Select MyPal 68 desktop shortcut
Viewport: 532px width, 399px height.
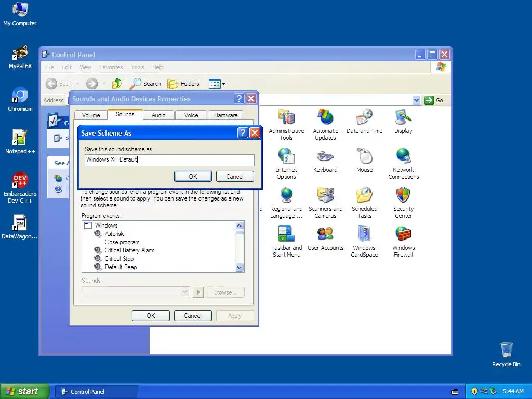click(x=20, y=57)
